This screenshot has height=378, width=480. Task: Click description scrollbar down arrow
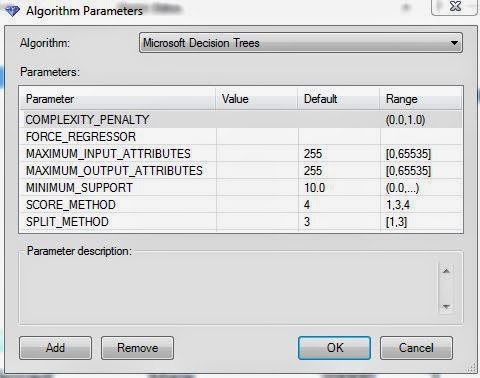click(446, 306)
